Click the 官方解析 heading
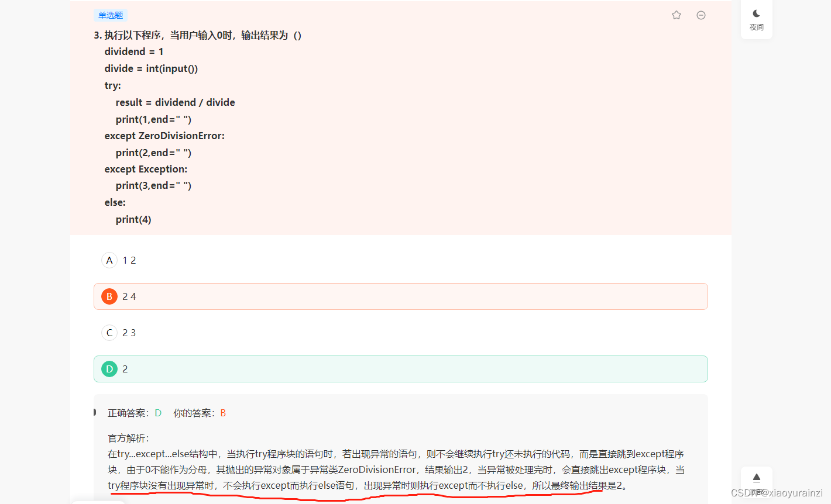Screen dimensions: 831x504 point(129,438)
